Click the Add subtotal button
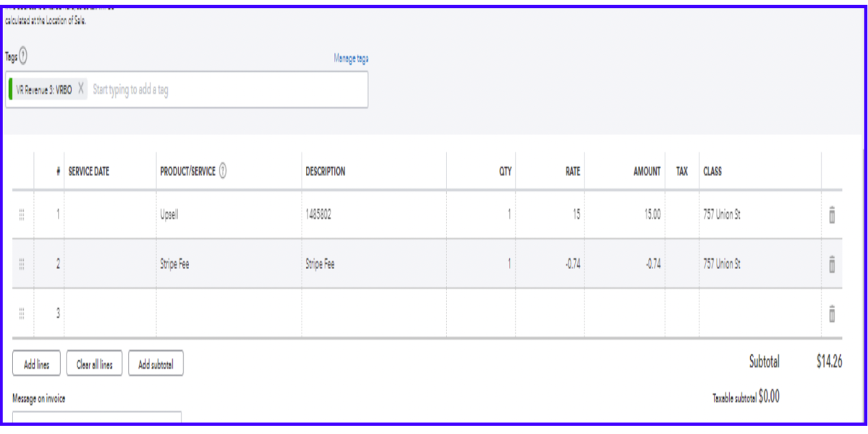Image resolution: width=868 pixels, height=434 pixels. (x=156, y=365)
